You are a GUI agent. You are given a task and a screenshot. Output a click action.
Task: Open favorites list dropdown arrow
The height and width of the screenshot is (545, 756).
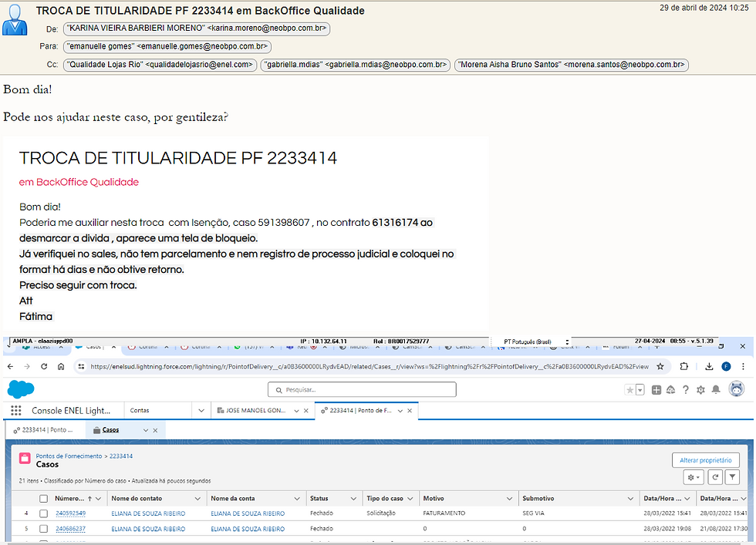click(640, 390)
